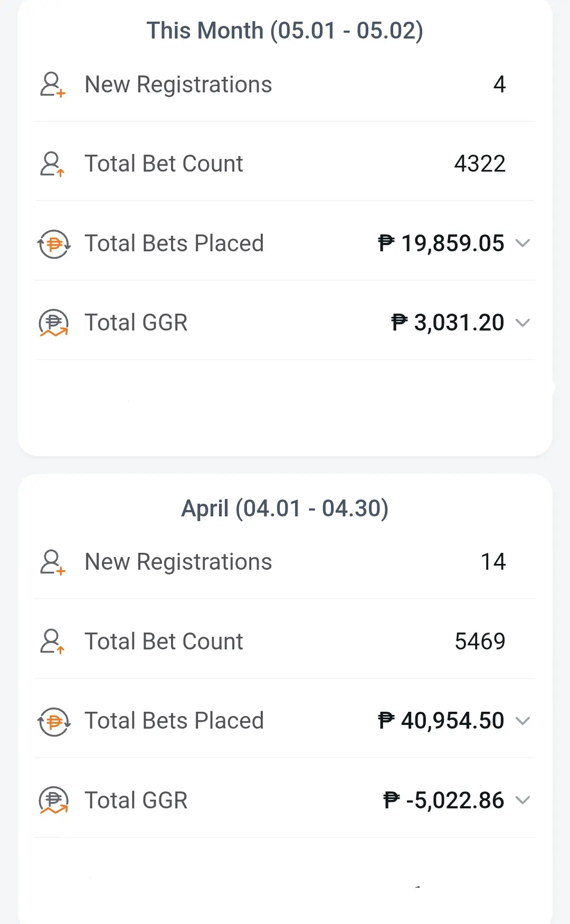Expand April Total GGR chevron

pyautogui.click(x=522, y=800)
